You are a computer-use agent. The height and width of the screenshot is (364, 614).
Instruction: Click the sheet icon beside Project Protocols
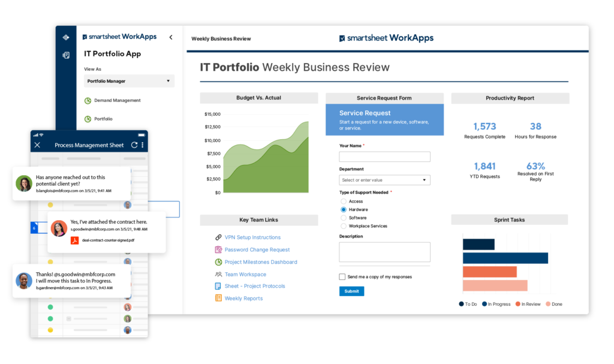point(218,286)
